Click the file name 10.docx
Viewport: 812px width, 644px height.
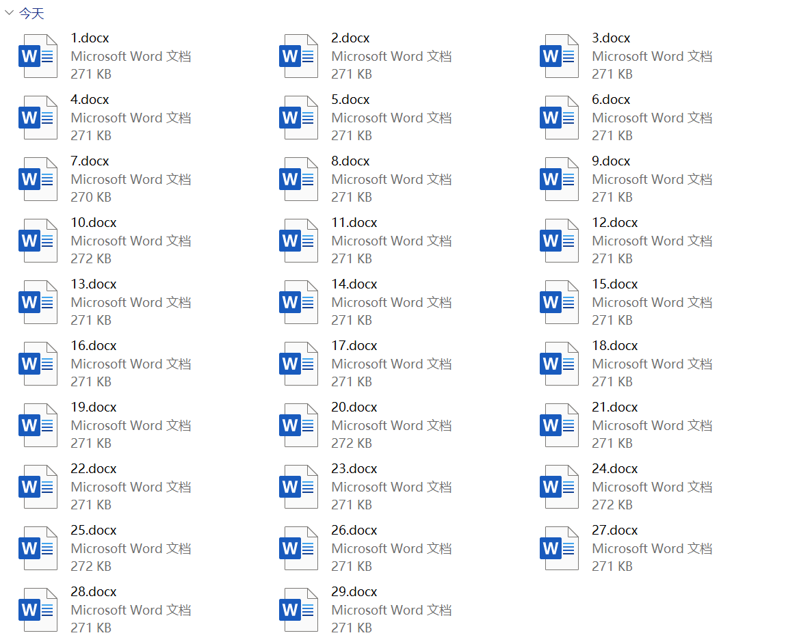tap(94, 223)
